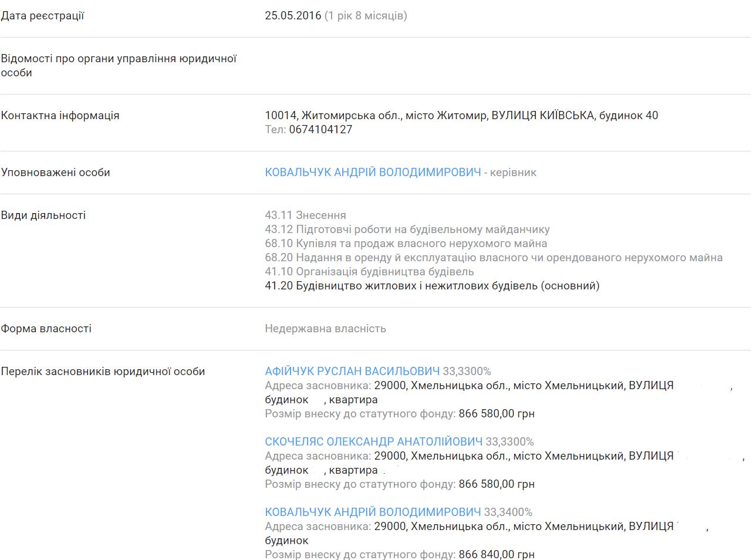Click the phone number 0674104127
The width and height of the screenshot is (753, 560).
click(x=320, y=130)
